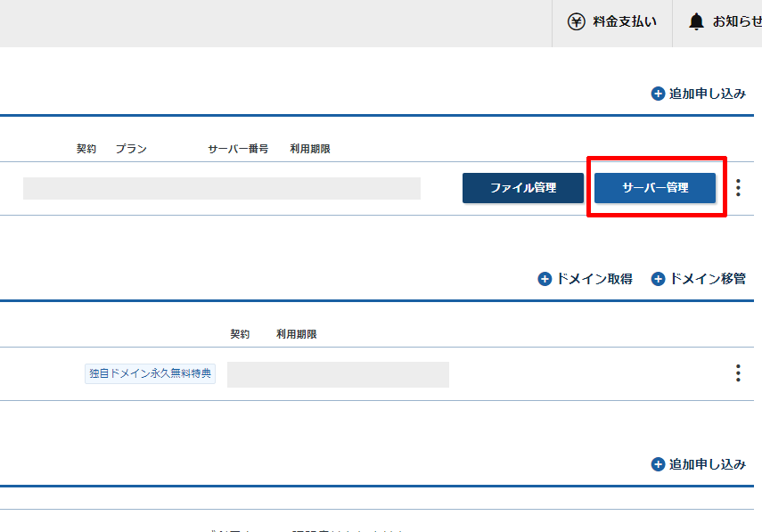Click the gray masked server info bar
This screenshot has height=532, width=762.
coord(222,188)
